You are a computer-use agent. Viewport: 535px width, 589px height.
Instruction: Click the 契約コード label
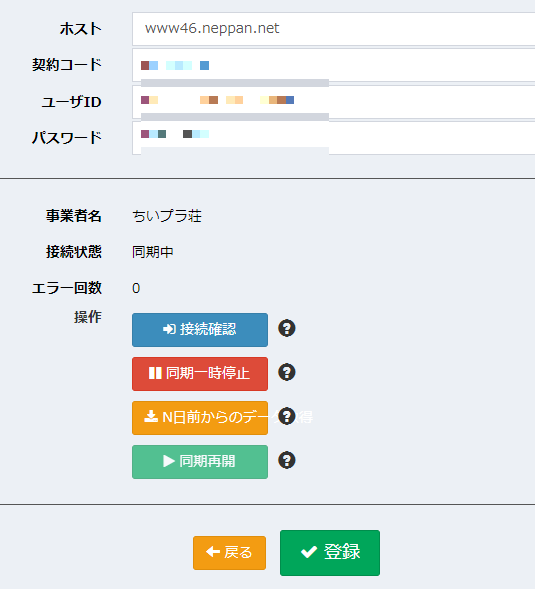[67, 65]
